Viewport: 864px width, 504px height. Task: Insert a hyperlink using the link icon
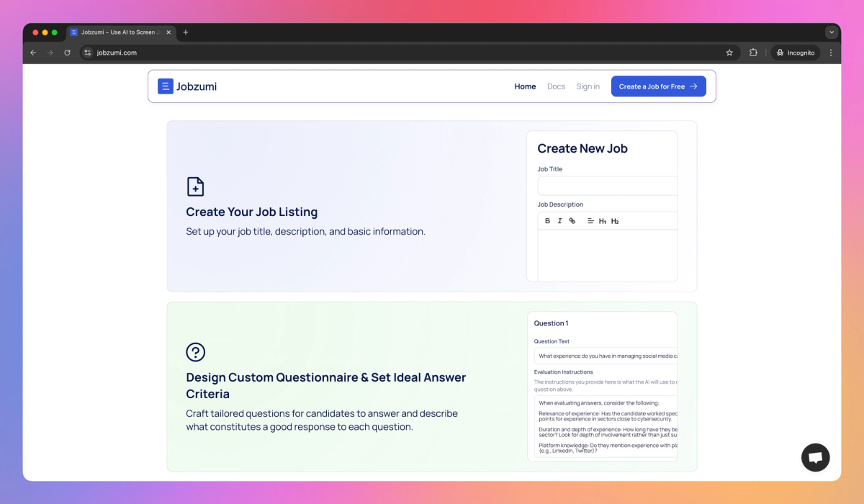pyautogui.click(x=572, y=221)
